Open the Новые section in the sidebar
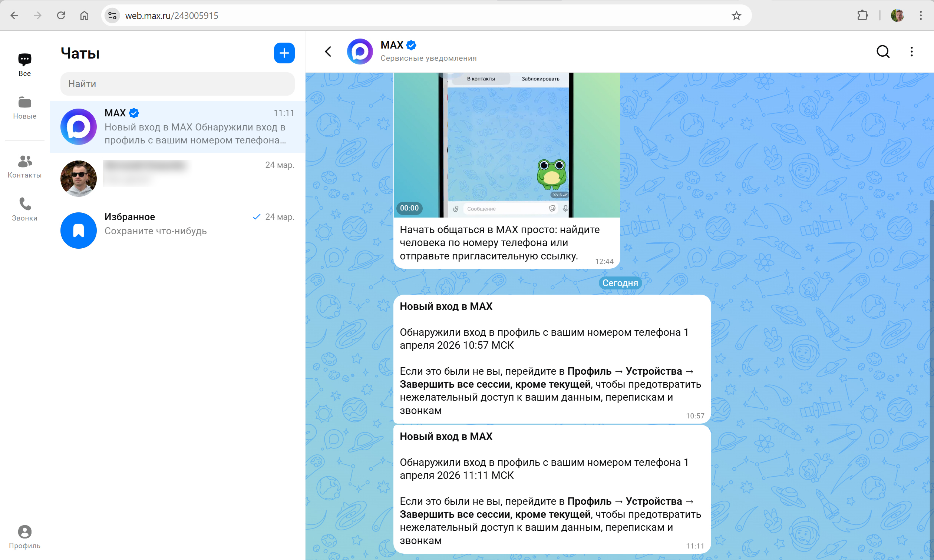Image resolution: width=934 pixels, height=560 pixels. [24, 107]
